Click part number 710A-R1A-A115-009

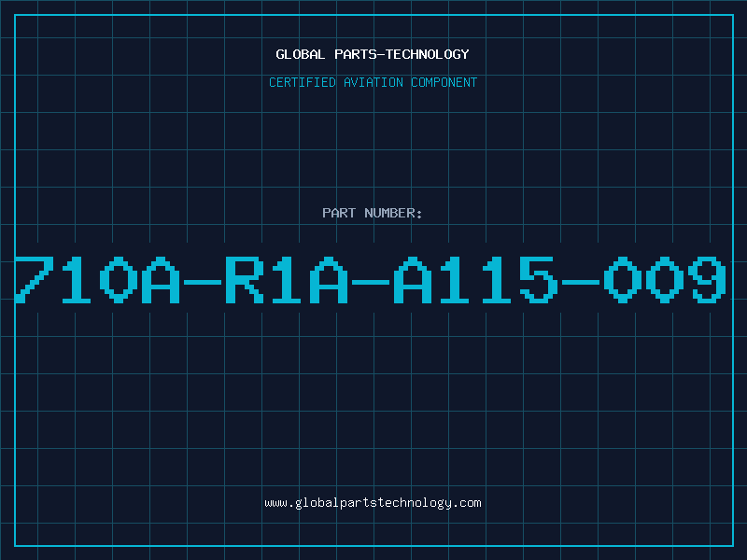coord(371,279)
